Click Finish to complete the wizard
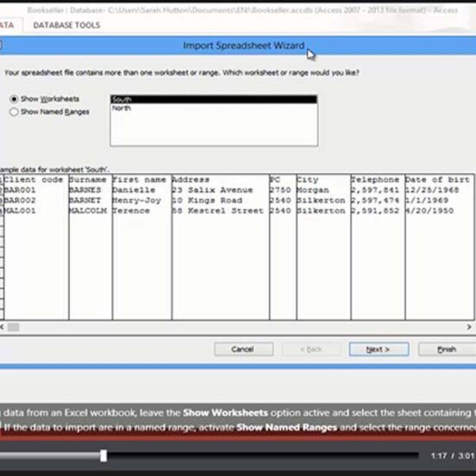476x476 pixels. click(x=447, y=349)
